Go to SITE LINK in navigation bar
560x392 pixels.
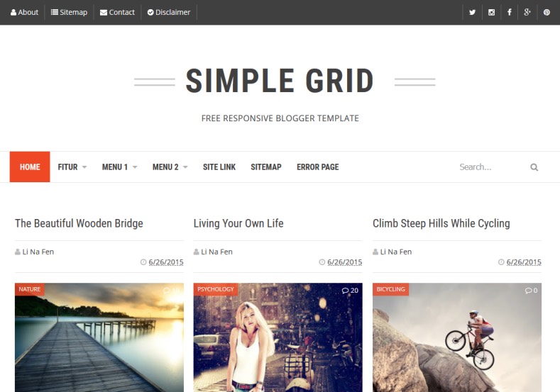pos(219,167)
